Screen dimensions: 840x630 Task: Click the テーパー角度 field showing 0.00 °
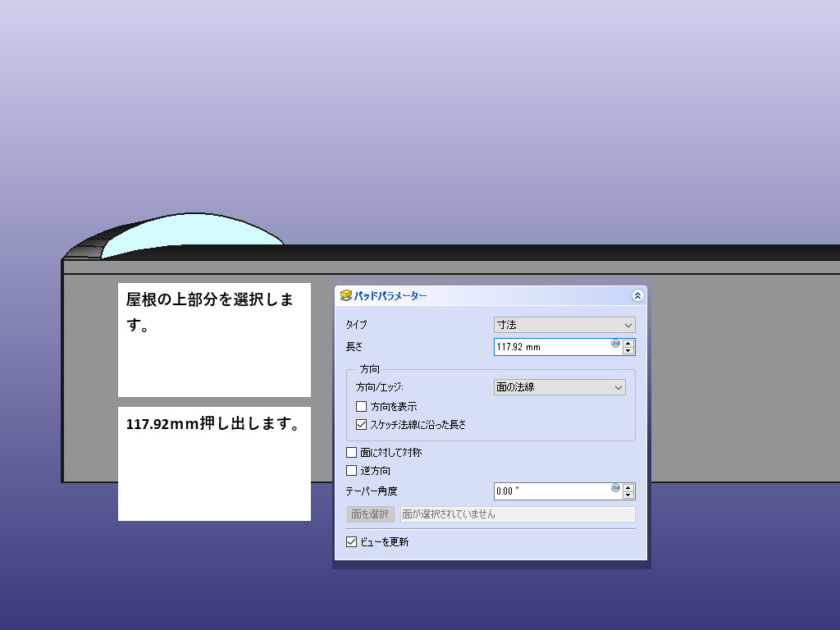click(550, 491)
